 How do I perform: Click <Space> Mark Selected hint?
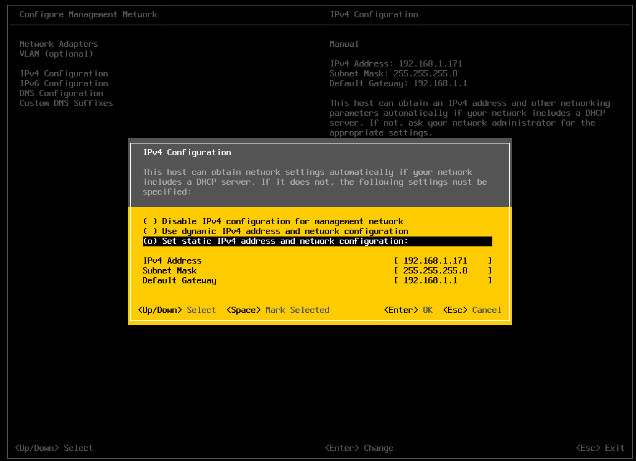tap(278, 310)
